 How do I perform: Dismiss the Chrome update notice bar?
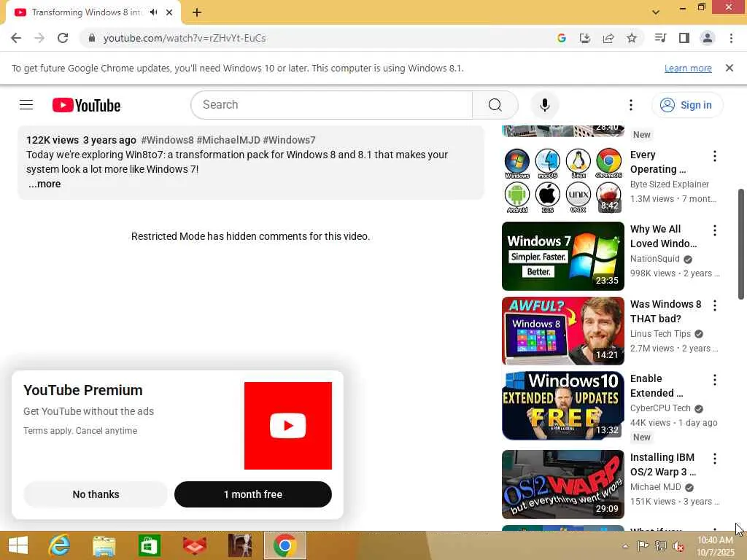tap(729, 68)
